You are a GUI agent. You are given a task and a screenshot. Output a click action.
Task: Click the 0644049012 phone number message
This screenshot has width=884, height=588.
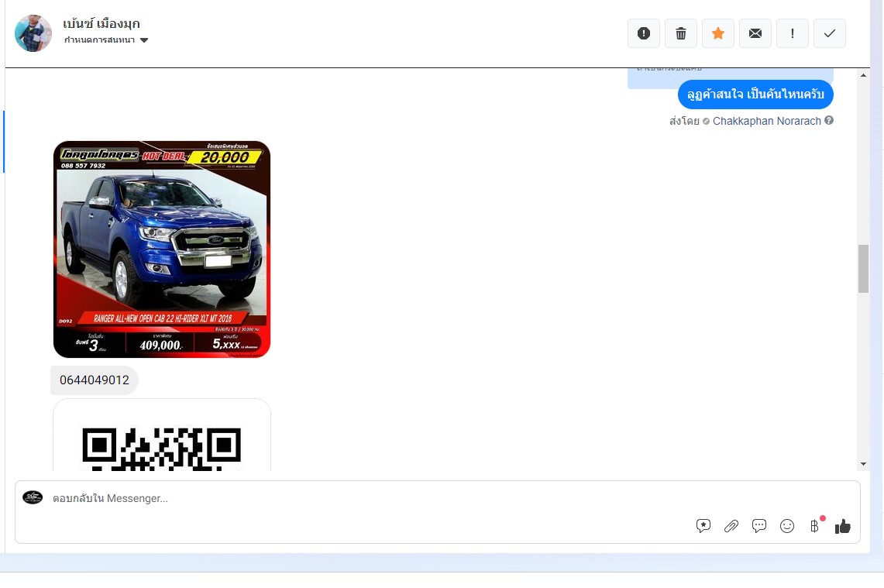pos(95,380)
